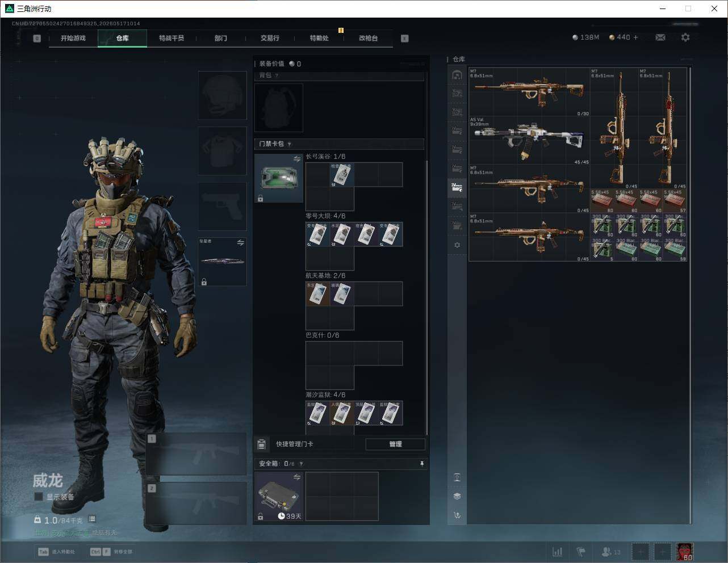The width and height of the screenshot is (728, 563).
Task: Swap the access card pack container
Action: click(297, 159)
